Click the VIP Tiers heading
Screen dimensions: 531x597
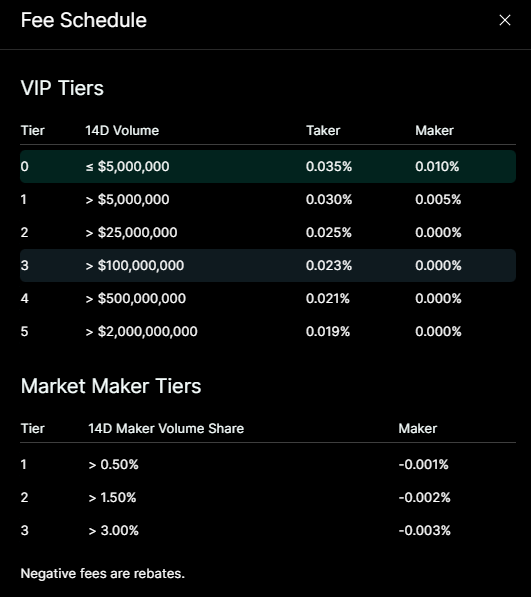tap(62, 88)
